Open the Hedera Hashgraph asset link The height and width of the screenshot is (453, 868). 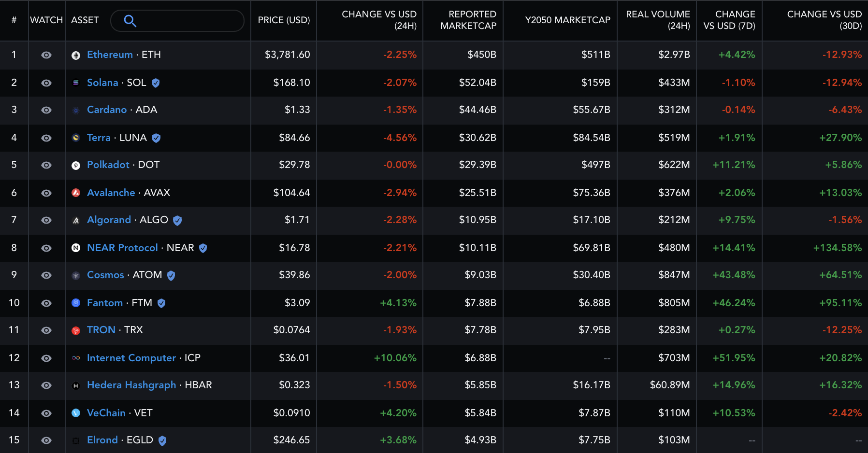pos(131,385)
